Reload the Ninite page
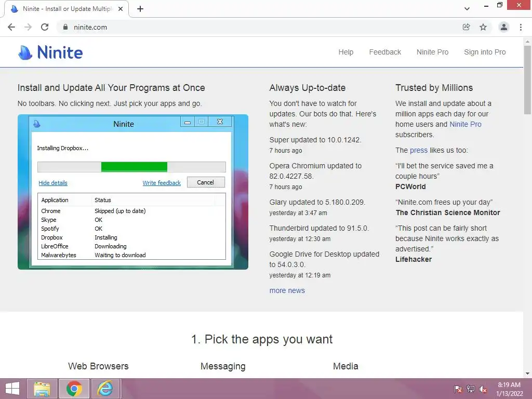 [x=45, y=27]
